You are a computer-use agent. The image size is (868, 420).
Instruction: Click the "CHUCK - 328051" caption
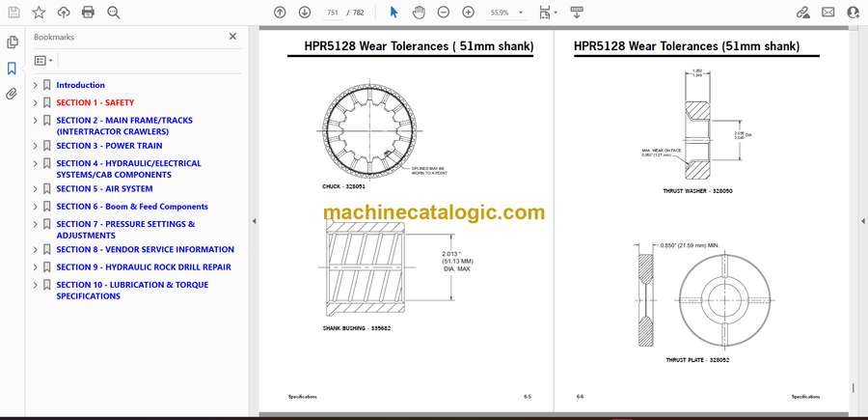[x=343, y=186]
